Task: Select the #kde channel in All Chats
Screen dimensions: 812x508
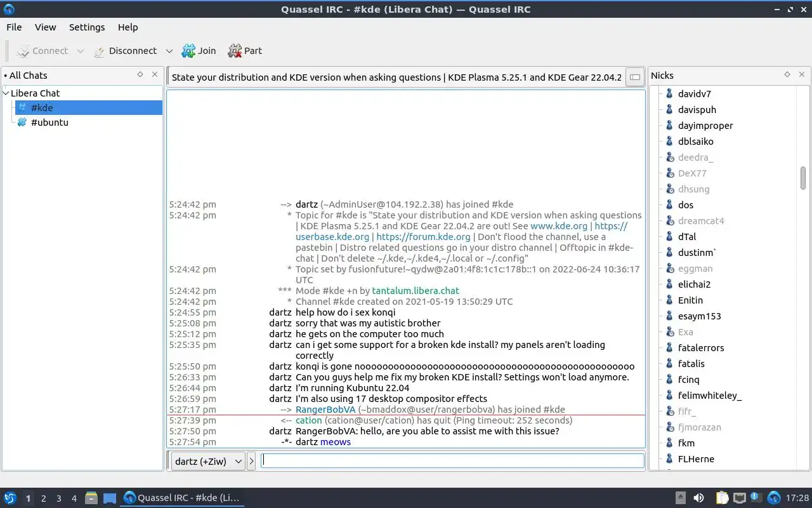Action: 88,108
